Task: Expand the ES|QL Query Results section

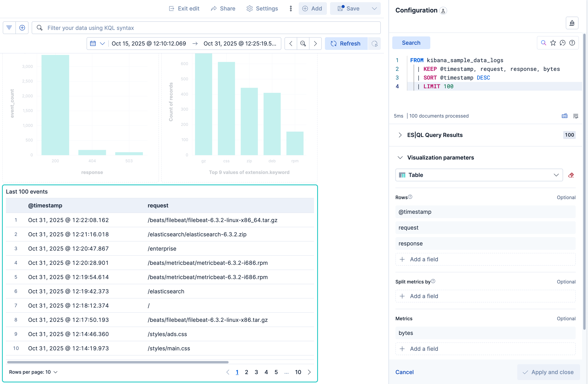Action: pyautogui.click(x=400, y=135)
